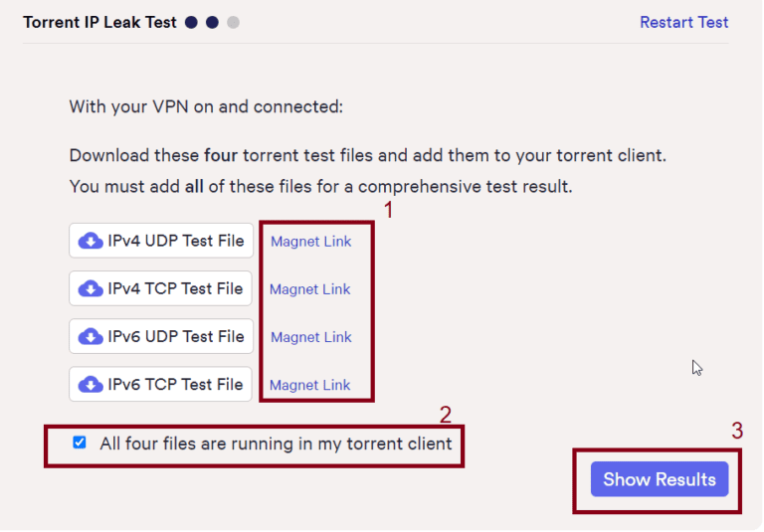
Task: Click the cloud download icon for IPv4 UDP
Action: (91, 242)
